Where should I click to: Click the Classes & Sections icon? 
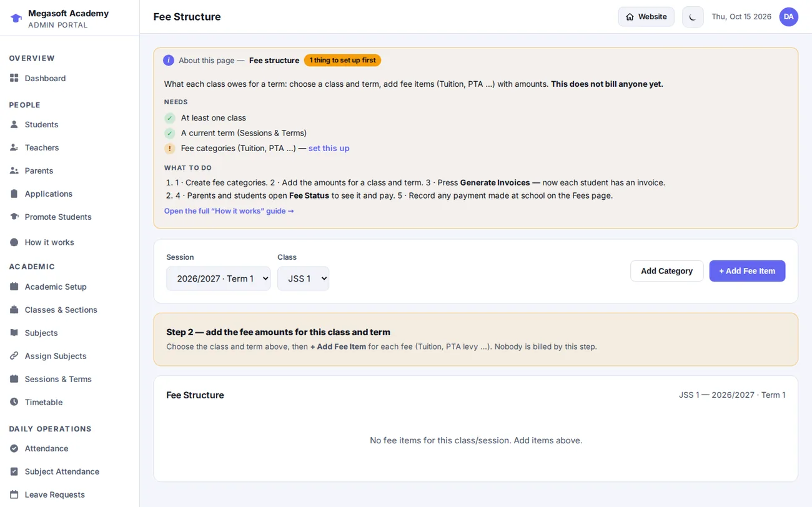click(14, 310)
